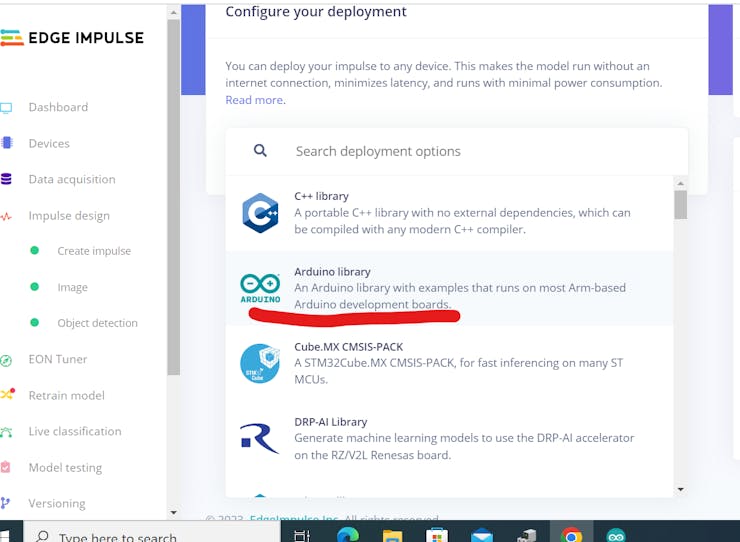The height and width of the screenshot is (542, 740).
Task: Open Arduino IDE from taskbar
Action: click(616, 535)
